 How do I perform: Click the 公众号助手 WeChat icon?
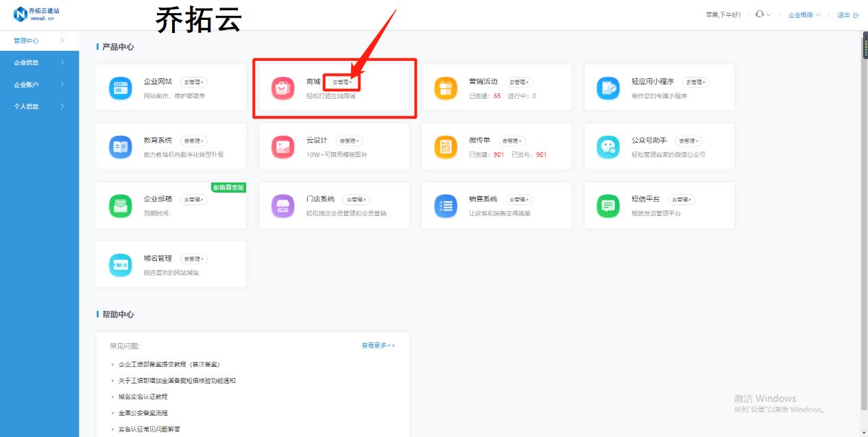[x=607, y=146]
